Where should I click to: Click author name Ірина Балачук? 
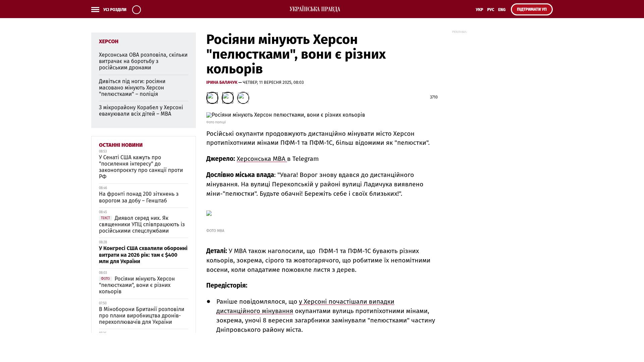pyautogui.click(x=221, y=82)
